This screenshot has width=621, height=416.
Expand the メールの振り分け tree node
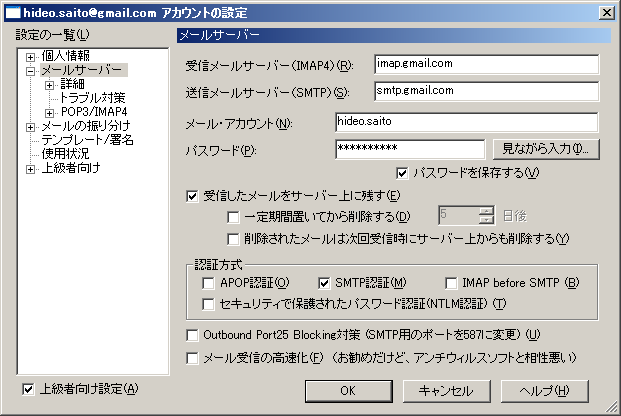pyautogui.click(x=31, y=127)
